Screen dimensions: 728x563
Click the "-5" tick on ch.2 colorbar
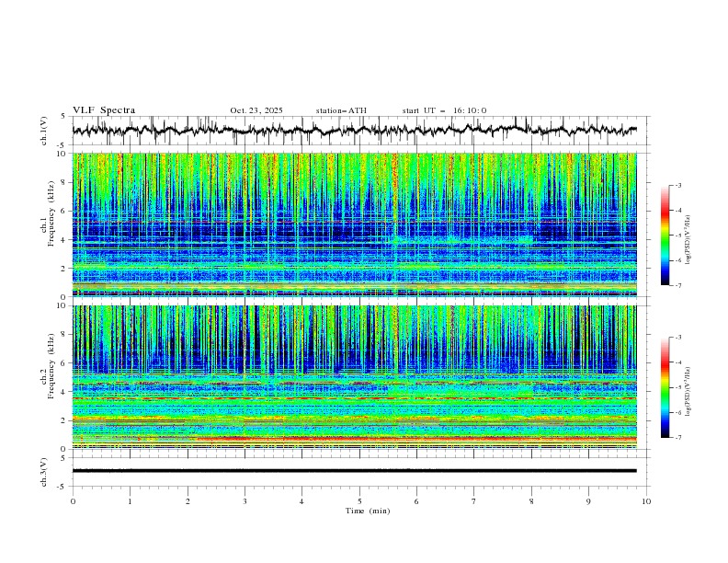click(677, 387)
